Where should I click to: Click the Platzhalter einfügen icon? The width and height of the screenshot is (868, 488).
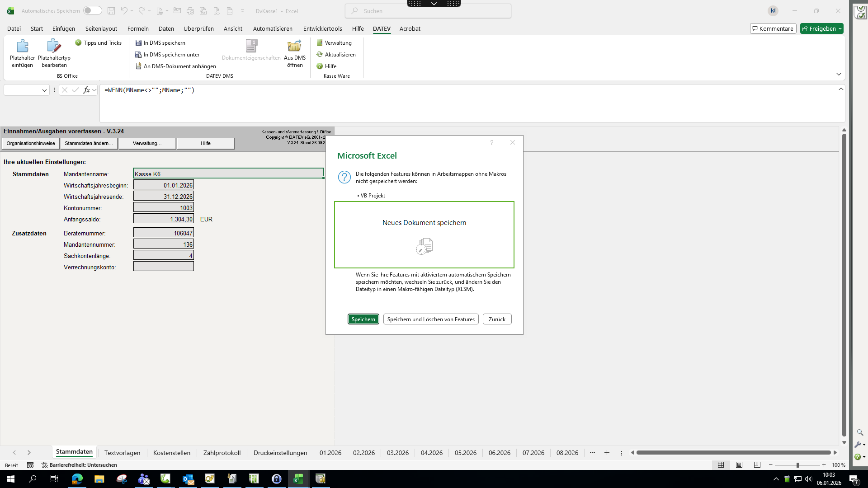[22, 46]
